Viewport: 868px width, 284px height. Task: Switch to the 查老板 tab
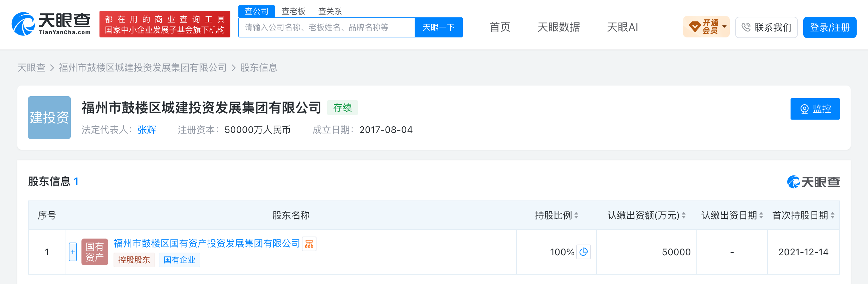[x=293, y=11]
